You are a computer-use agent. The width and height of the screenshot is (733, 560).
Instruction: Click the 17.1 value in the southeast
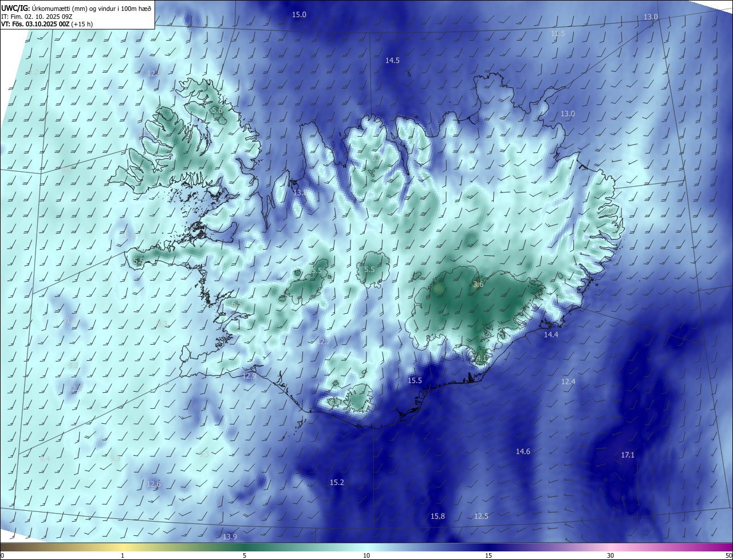pyautogui.click(x=628, y=455)
